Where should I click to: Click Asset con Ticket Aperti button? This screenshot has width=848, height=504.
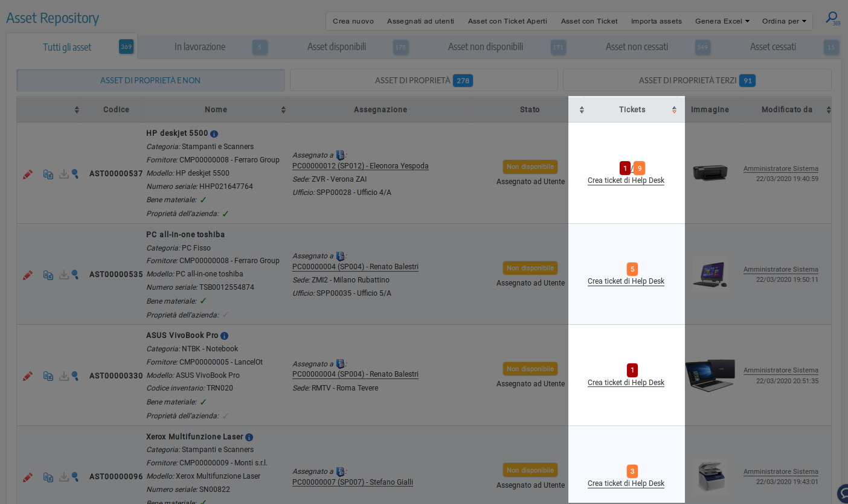point(507,21)
